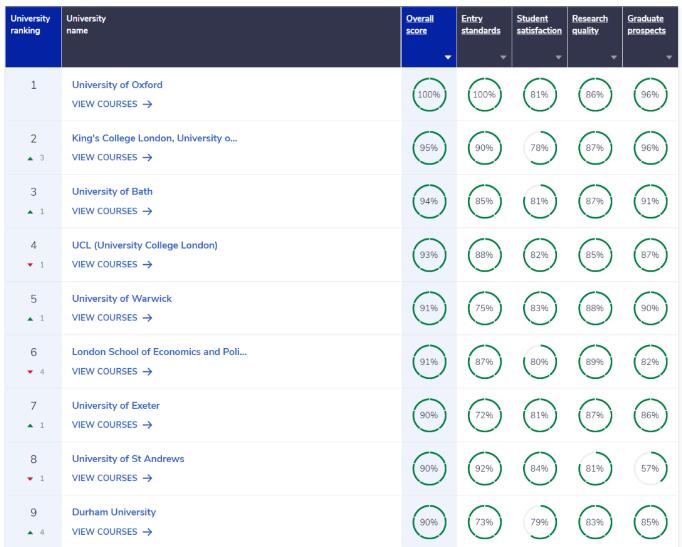View courses for Durham University
Image resolution: width=682 pixels, height=547 pixels.
point(112,532)
